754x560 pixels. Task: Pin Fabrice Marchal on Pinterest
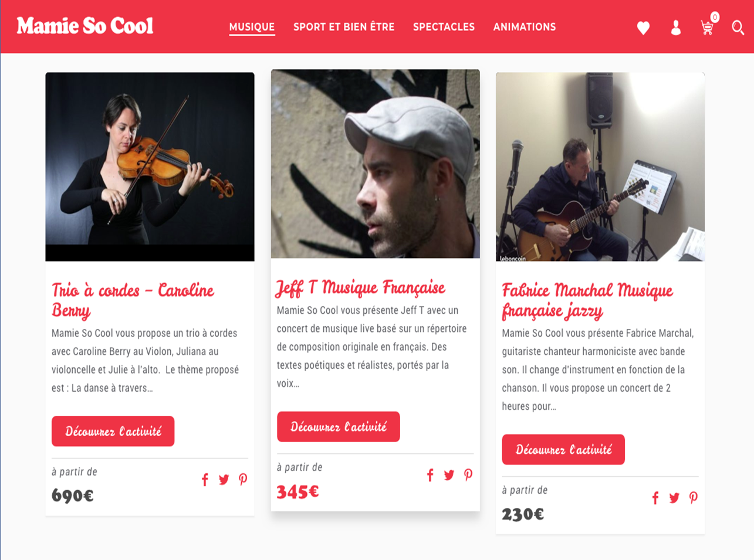694,498
